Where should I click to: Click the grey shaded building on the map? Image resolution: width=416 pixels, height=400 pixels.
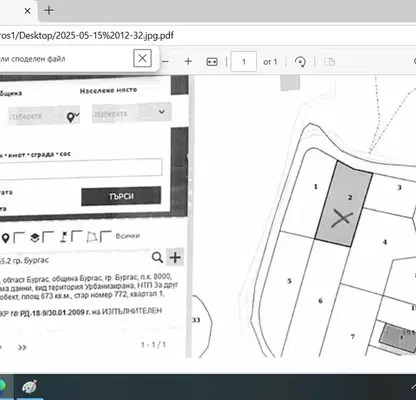point(398,337)
